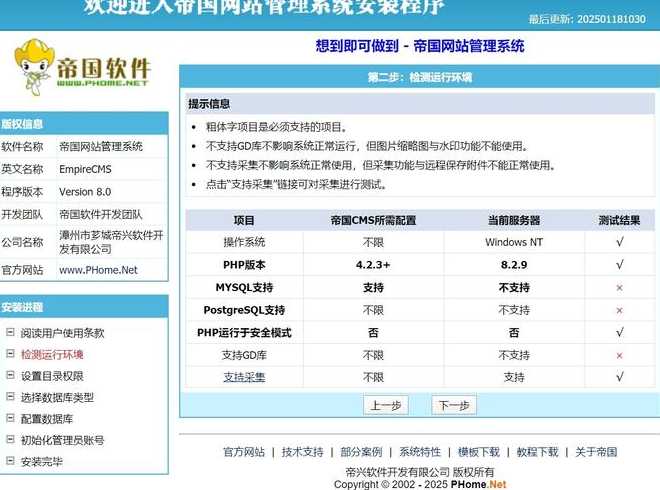This screenshot has width=660, height=490.
Task: Click the 支持GD库 item name
Action: tap(244, 355)
